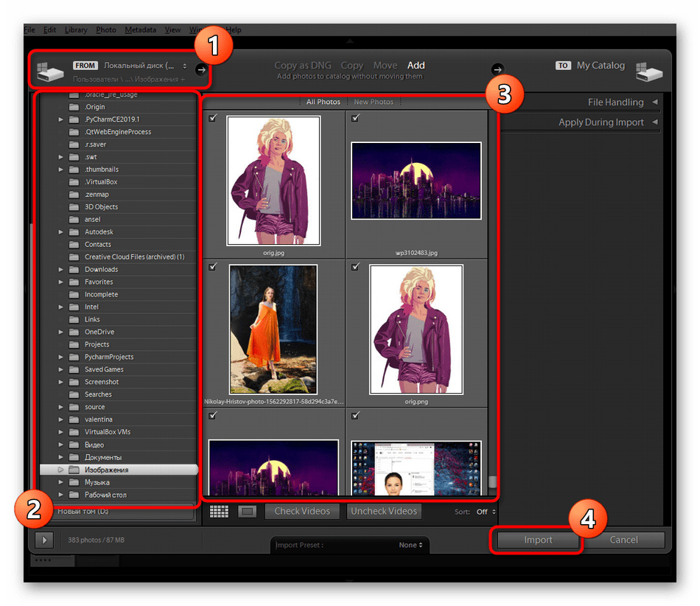The width and height of the screenshot is (700, 606).
Task: Expand the Изображения folder in the tree
Action: point(61,469)
